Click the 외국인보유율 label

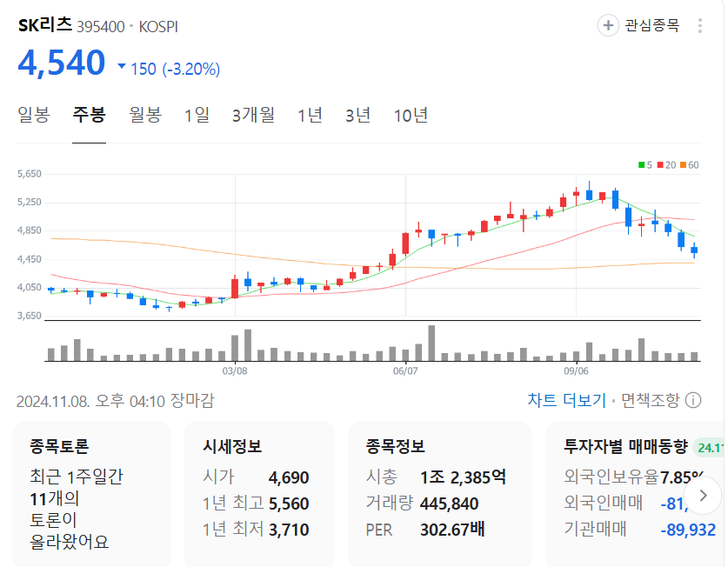[x=611, y=477]
